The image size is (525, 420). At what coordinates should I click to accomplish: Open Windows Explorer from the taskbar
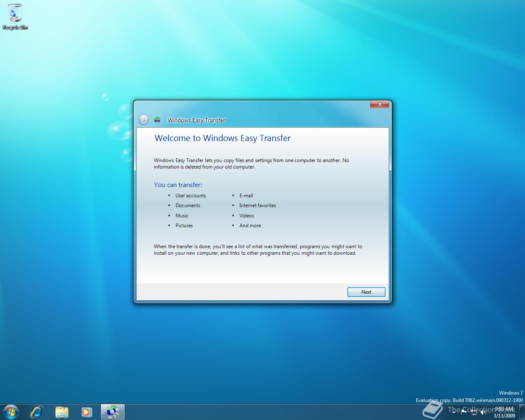(x=62, y=411)
